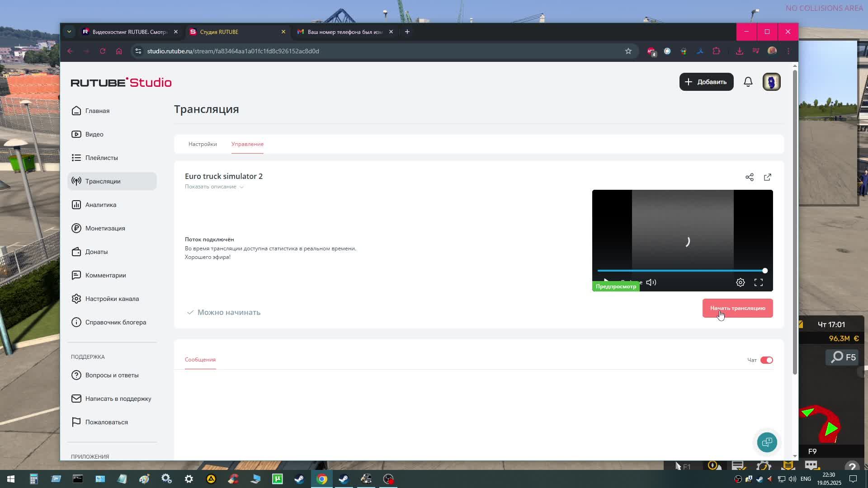The height and width of the screenshot is (488, 868).
Task: Click Начать трансляцию button
Action: 738,308
